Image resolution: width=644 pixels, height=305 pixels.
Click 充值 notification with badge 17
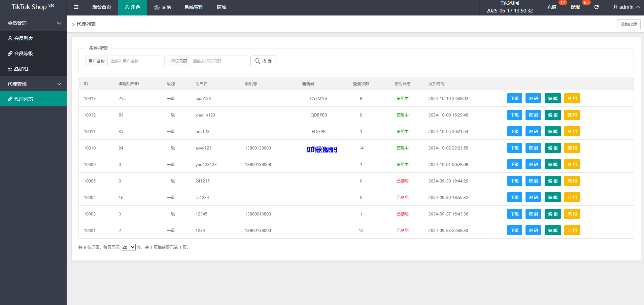coord(552,7)
